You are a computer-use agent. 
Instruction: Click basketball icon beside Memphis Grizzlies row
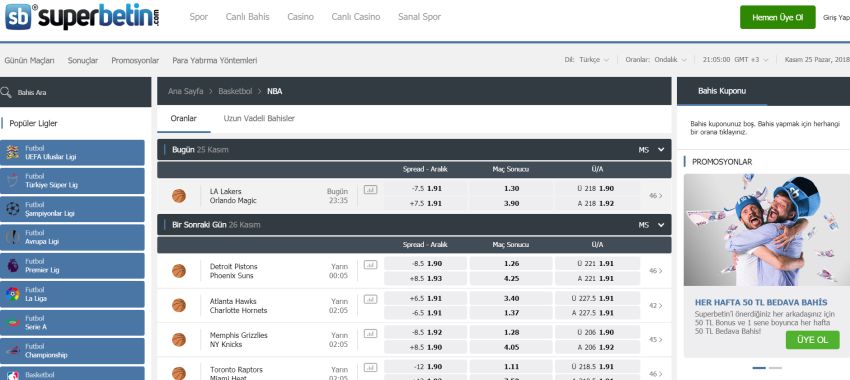(x=179, y=339)
